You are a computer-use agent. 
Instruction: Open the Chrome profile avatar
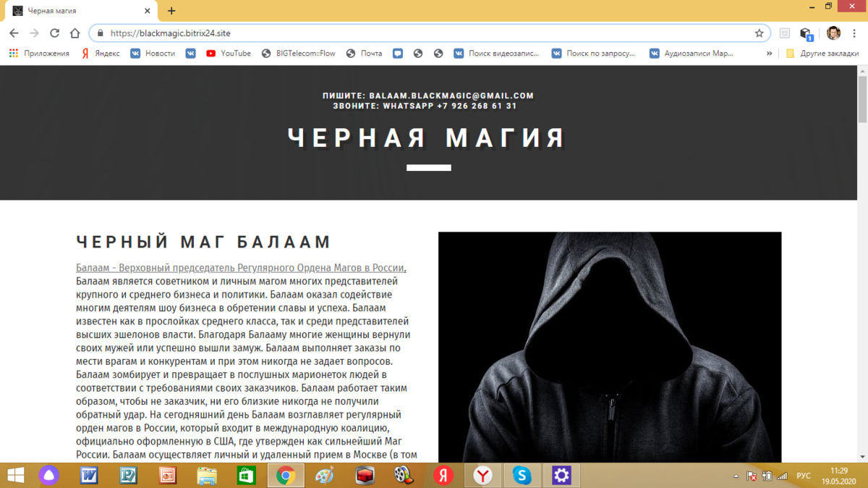click(833, 33)
